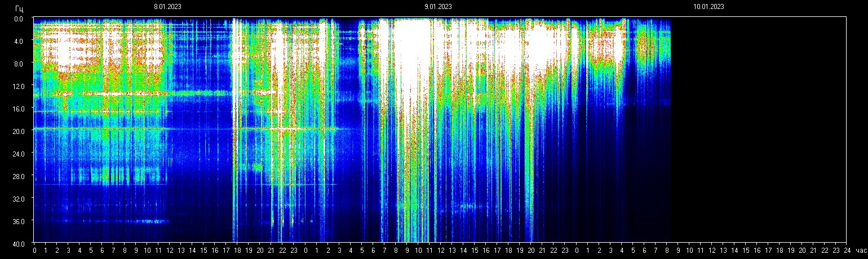Select the 24.0 frequency axis label
Viewport: 868px width, 259px height.
coord(17,154)
